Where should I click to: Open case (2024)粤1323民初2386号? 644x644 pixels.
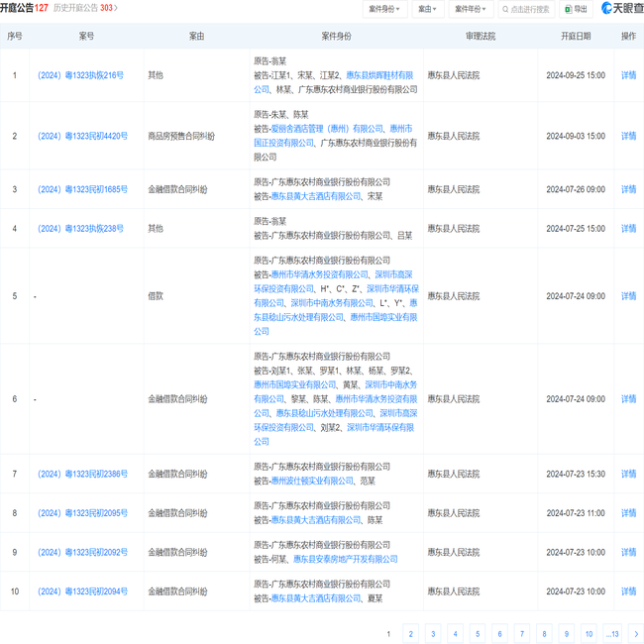[x=82, y=474]
